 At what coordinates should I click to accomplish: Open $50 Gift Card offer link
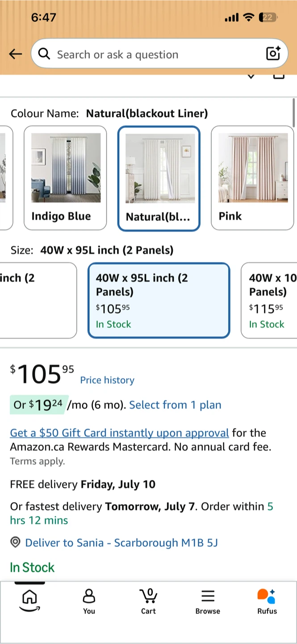coord(120,433)
